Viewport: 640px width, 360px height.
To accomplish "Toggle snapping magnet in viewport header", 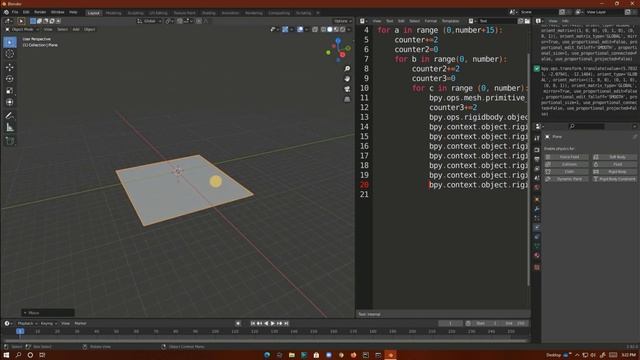I will (180, 21).
